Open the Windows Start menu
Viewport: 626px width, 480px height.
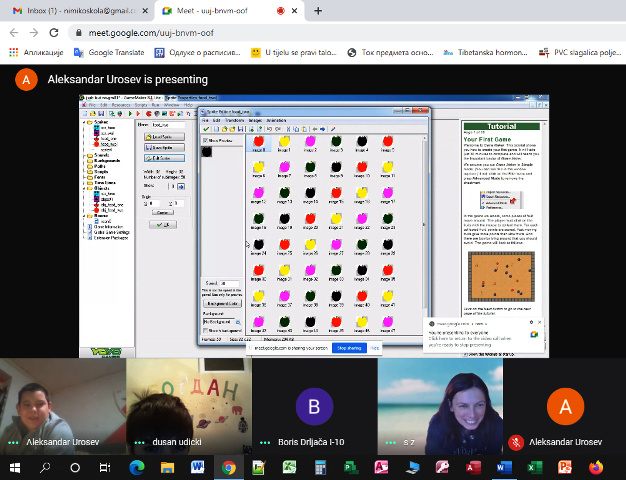pyautogui.click(x=15, y=467)
